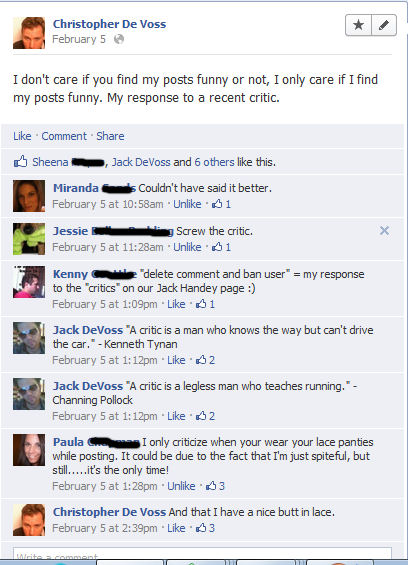Unlike Jessie's 'Screw the critic' comment
408x565 pixels.
point(187,247)
